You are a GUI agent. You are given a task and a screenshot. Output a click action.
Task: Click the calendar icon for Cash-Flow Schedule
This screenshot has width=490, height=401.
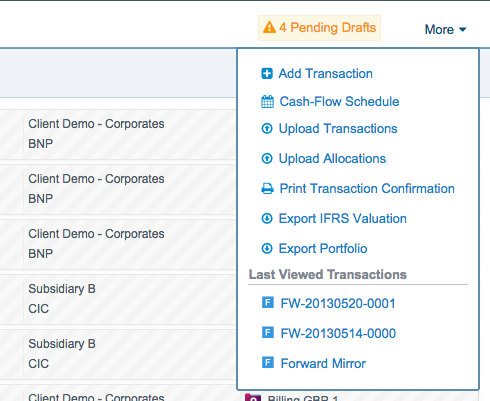click(x=267, y=102)
